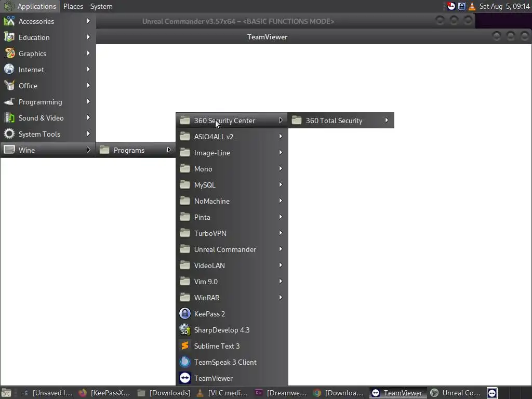
Task: Switch to Dreamweaver taskbar window
Action: click(x=281, y=393)
